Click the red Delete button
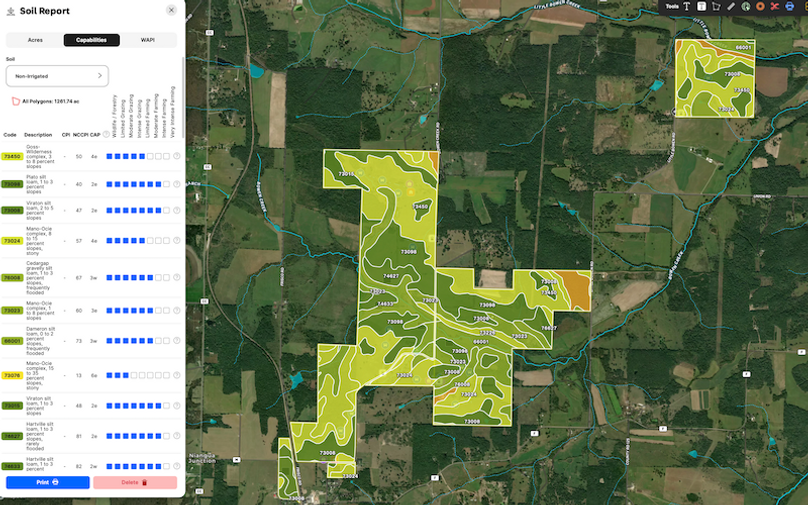This screenshot has height=505, width=808. 135,482
